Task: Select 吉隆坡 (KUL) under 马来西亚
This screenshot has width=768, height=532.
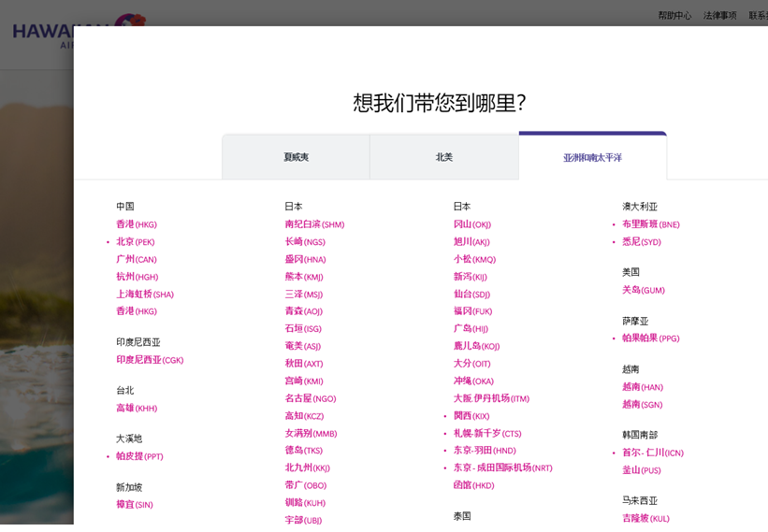Action: [x=645, y=518]
